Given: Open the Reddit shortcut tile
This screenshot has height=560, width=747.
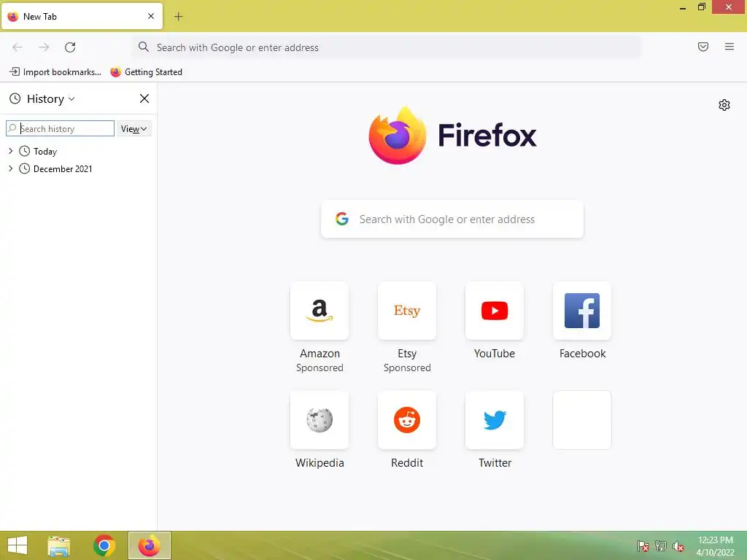Looking at the screenshot, I should point(407,420).
